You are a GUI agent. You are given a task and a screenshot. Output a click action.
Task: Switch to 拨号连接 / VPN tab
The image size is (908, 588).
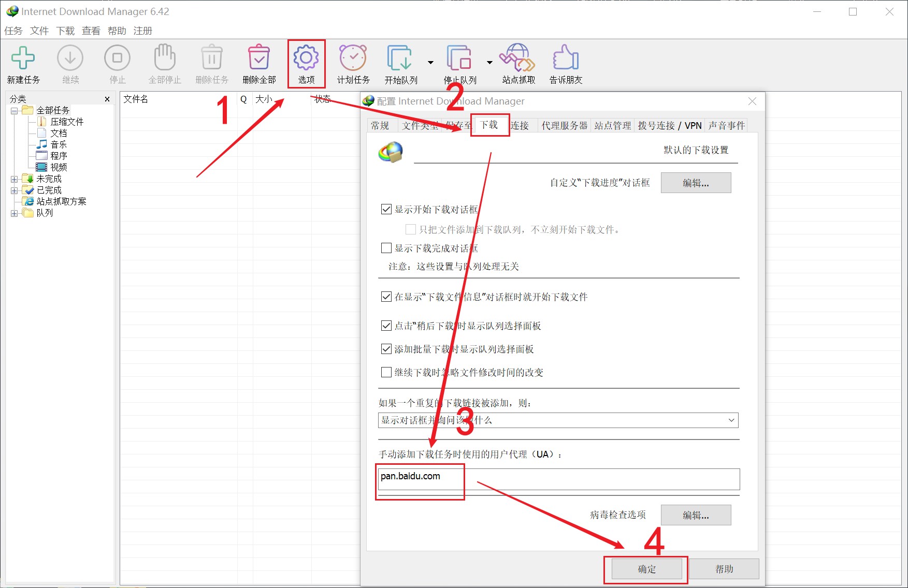click(670, 125)
